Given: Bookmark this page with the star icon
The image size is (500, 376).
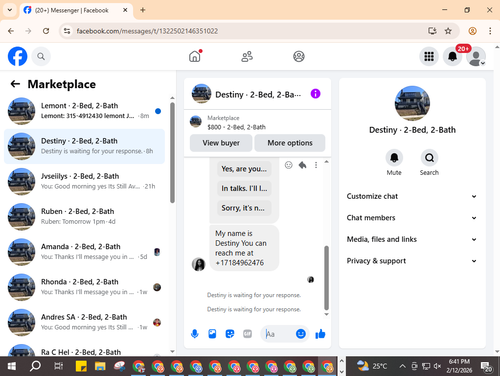Looking at the screenshot, I should pyautogui.click(x=448, y=31).
